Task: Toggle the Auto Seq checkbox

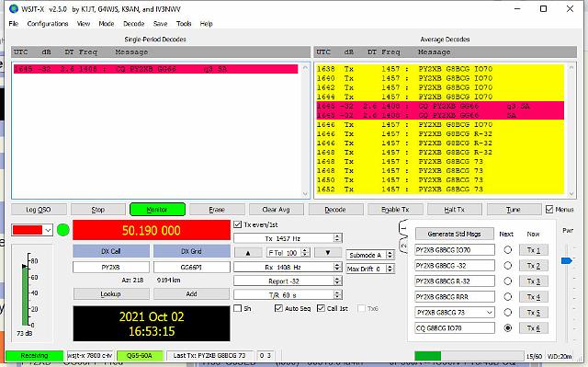Action: pos(278,308)
